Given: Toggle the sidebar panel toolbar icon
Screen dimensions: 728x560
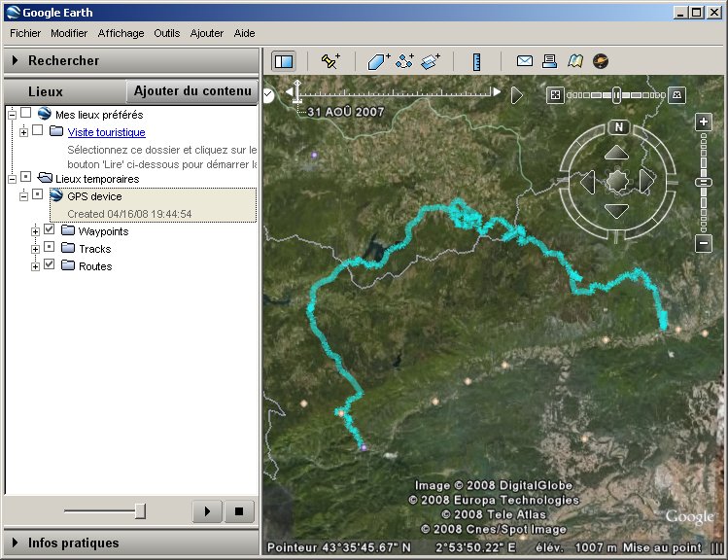Looking at the screenshot, I should click(x=283, y=61).
